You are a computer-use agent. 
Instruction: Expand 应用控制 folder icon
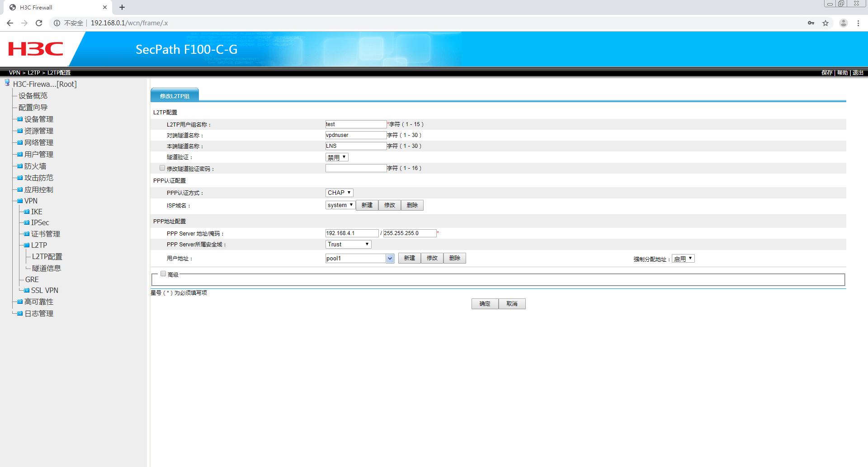click(x=20, y=190)
